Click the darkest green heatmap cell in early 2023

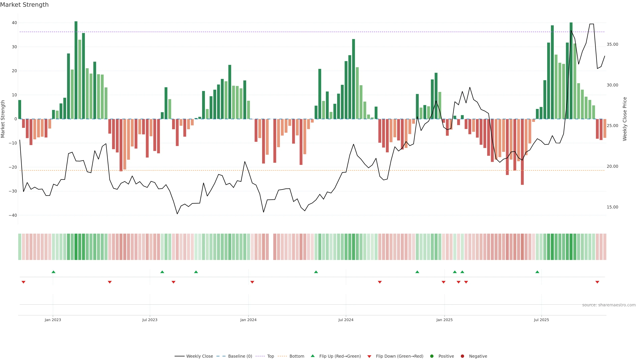pos(76,247)
